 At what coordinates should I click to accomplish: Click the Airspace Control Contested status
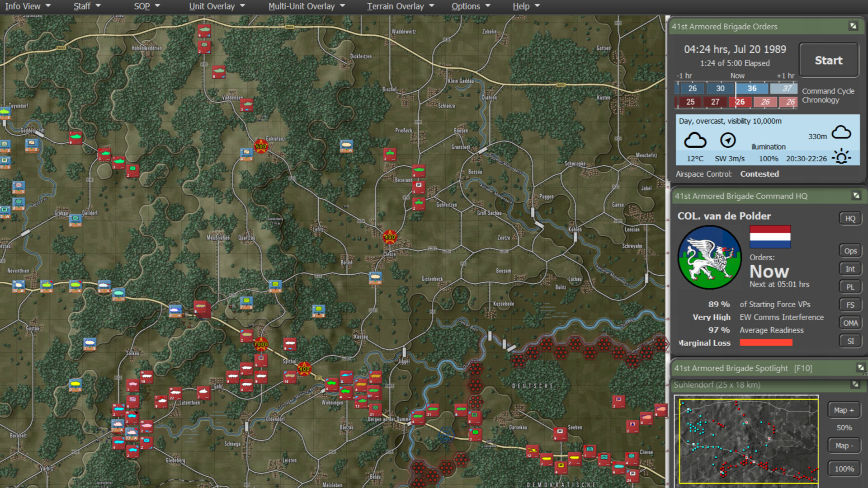click(x=759, y=174)
